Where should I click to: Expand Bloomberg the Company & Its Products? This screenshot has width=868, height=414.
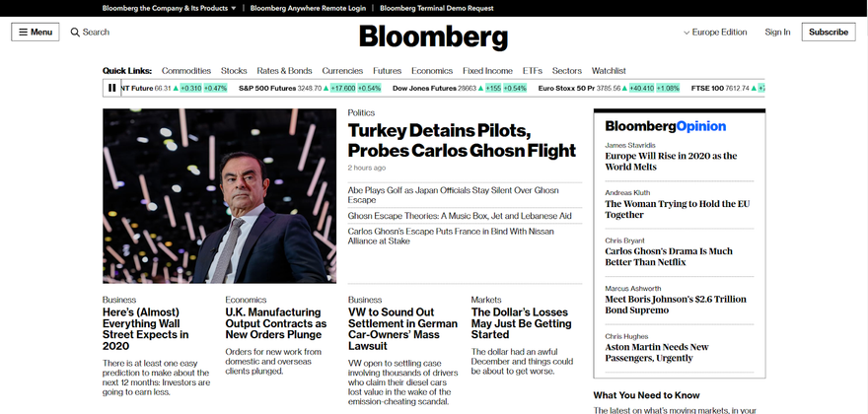tap(170, 8)
